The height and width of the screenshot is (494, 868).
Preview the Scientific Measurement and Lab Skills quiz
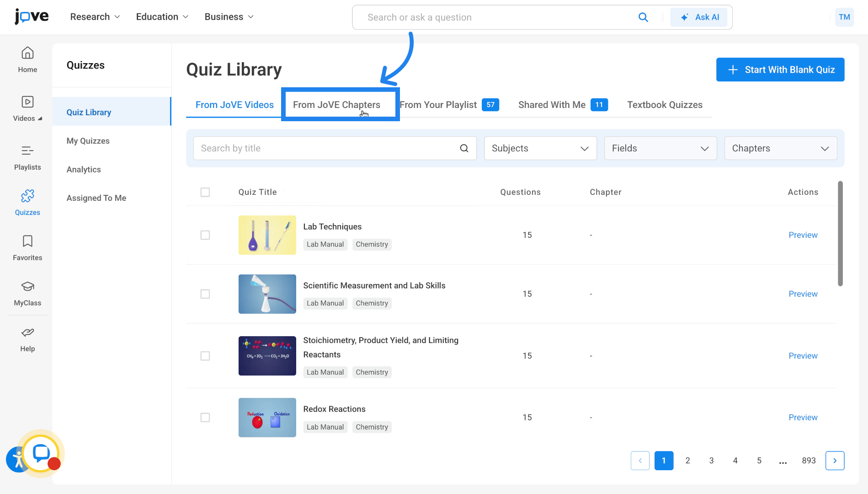[x=803, y=294]
